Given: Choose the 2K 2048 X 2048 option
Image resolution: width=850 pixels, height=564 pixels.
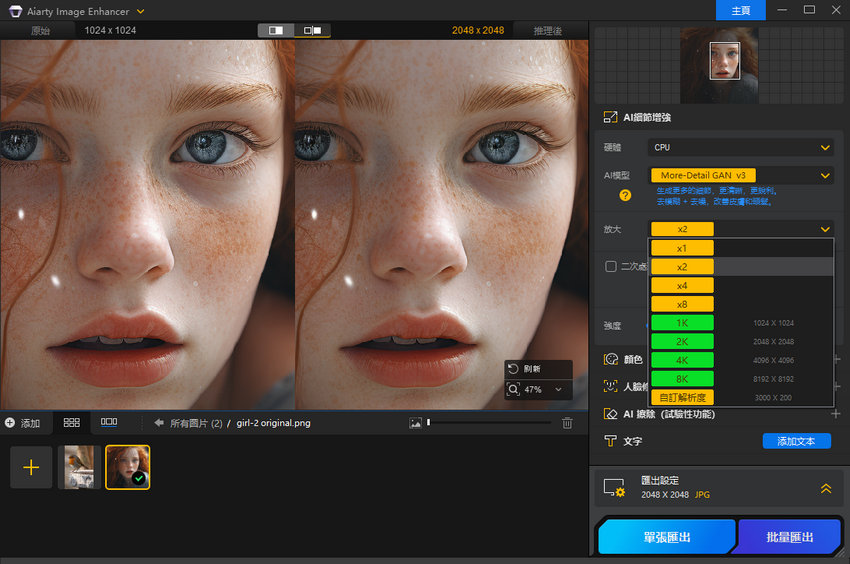Looking at the screenshot, I should 740,342.
